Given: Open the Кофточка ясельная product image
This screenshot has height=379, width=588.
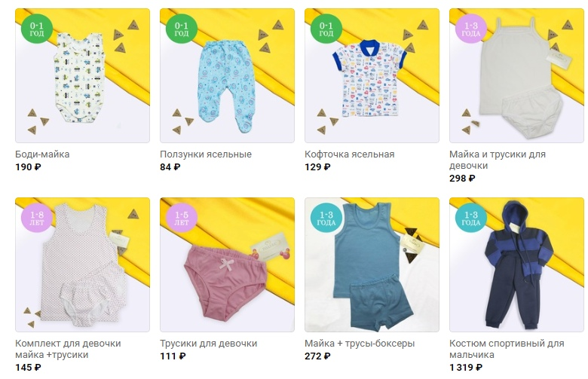Looking at the screenshot, I should tap(372, 76).
